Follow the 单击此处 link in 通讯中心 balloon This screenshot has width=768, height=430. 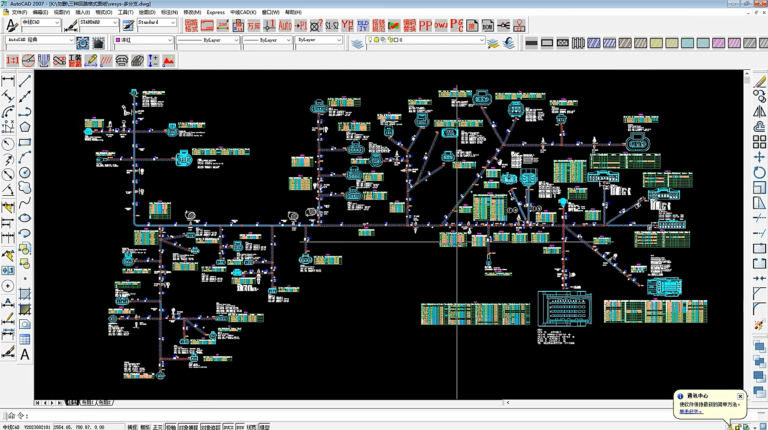point(690,411)
